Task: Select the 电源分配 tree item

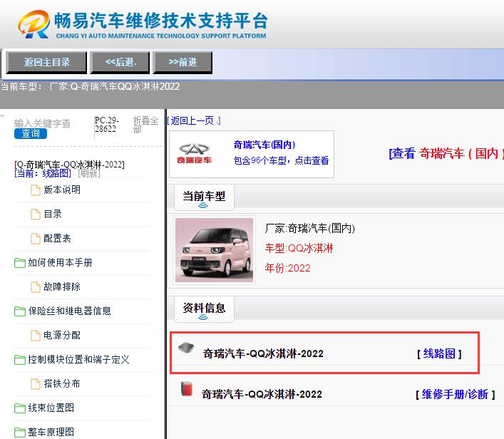Action: point(62,336)
